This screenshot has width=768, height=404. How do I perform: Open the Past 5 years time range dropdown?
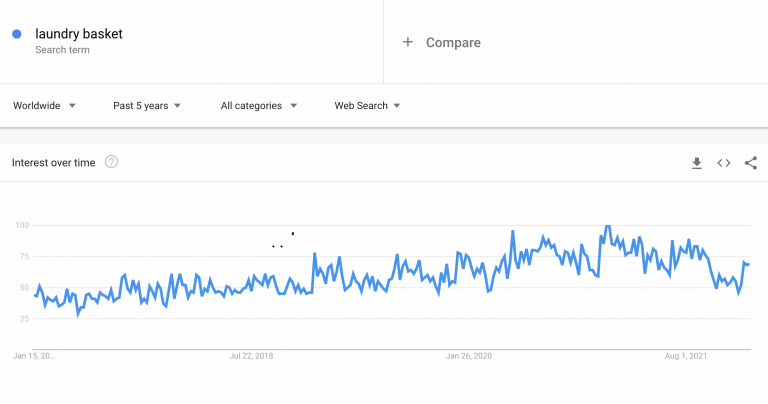147,106
